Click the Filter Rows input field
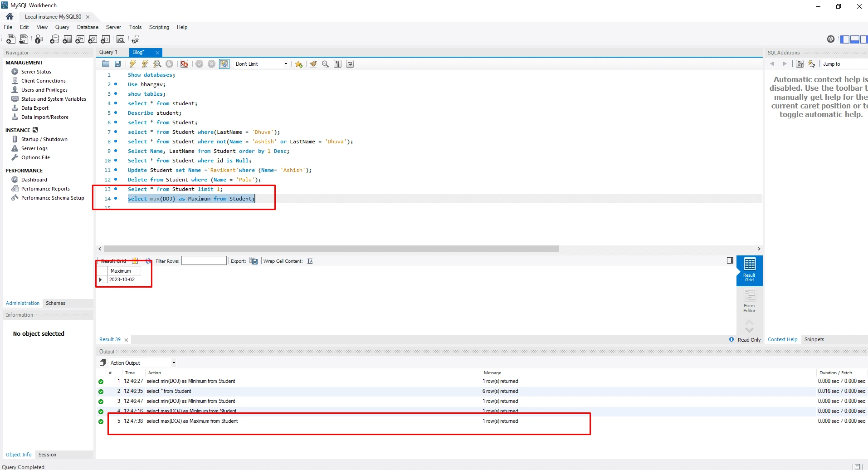The image size is (868, 470). click(204, 261)
